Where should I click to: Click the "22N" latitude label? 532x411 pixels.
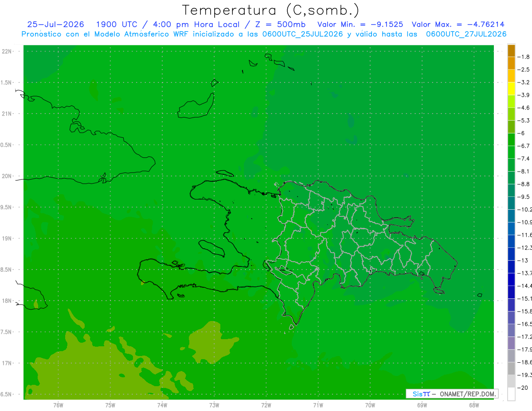coord(8,51)
